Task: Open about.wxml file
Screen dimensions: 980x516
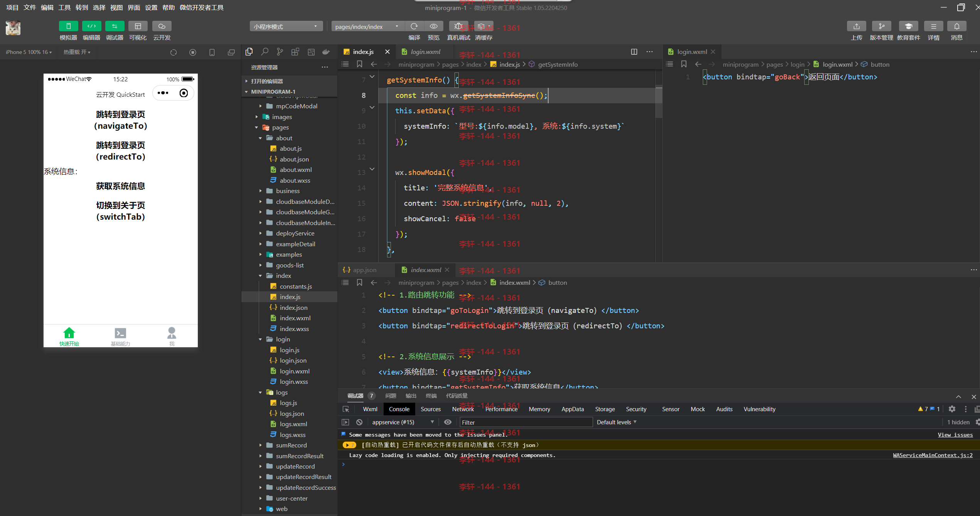Action: [x=296, y=170]
